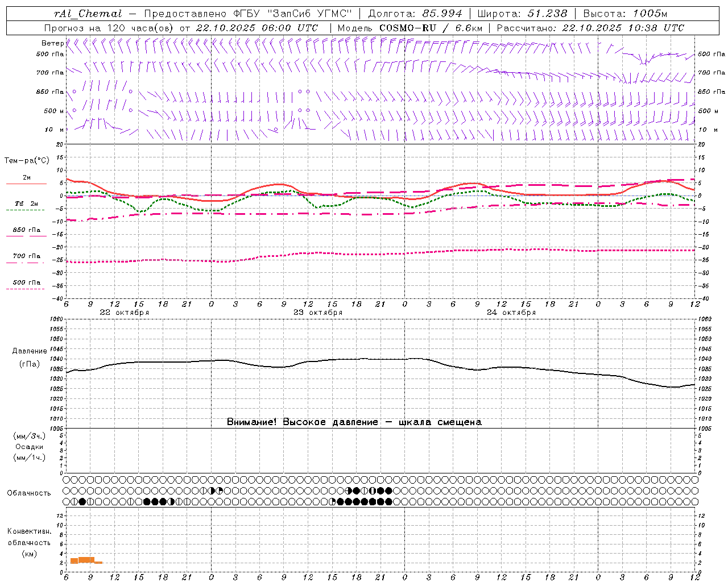The width and height of the screenshot is (728, 582).
Task: Click the "(км)" convective cloud unit
Action: tap(30, 554)
